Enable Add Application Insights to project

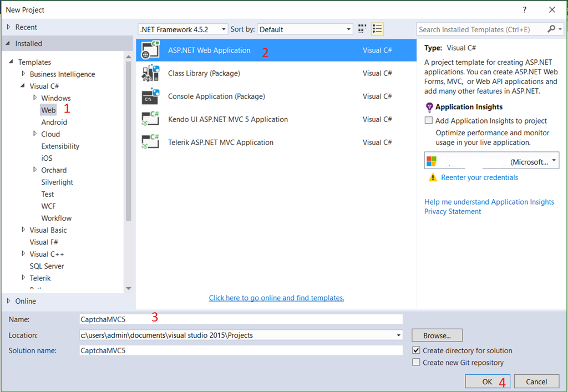[x=429, y=120]
